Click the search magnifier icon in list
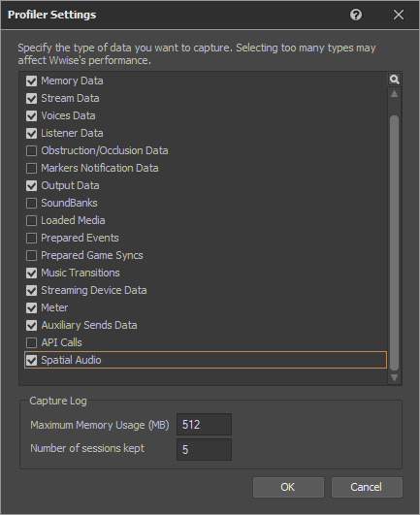Screen dimensions: 420x515 [x=395, y=80]
